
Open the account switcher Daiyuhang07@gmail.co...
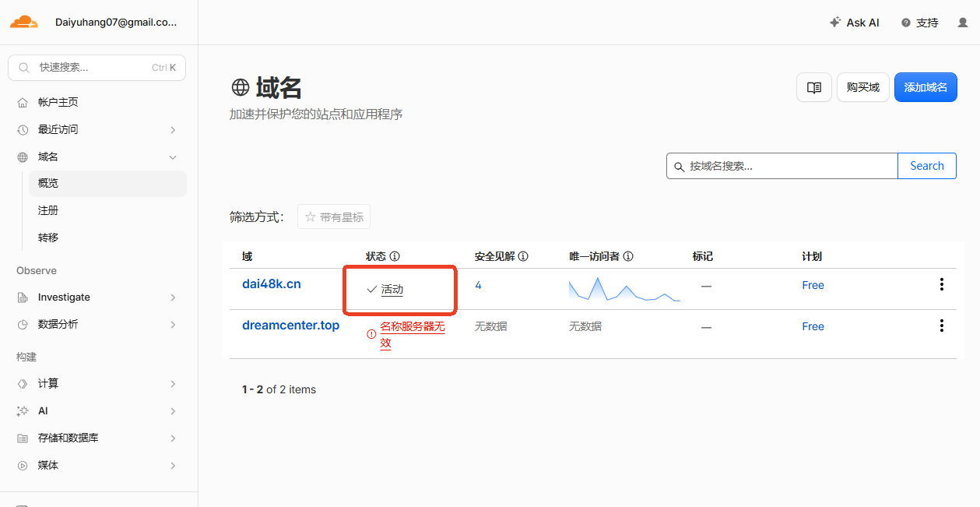[x=116, y=23]
